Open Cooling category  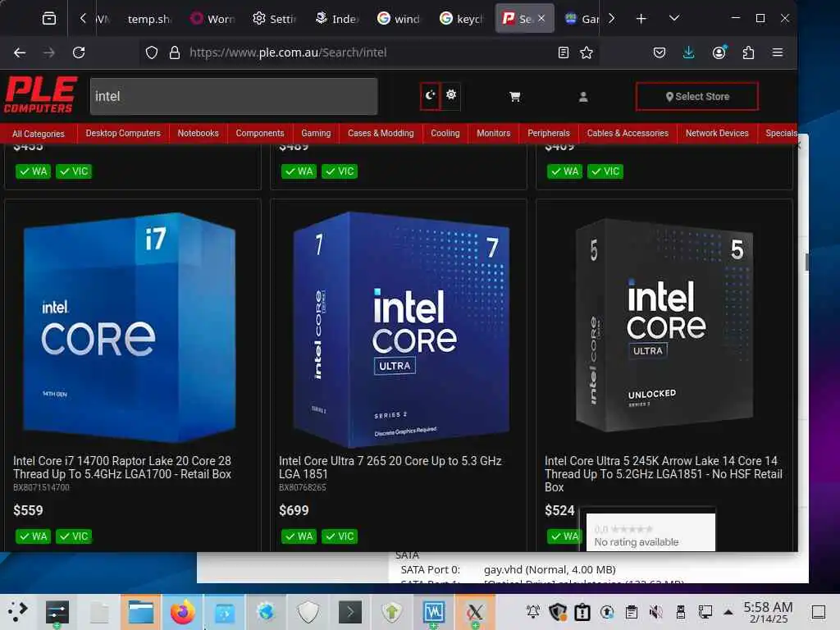[445, 134]
